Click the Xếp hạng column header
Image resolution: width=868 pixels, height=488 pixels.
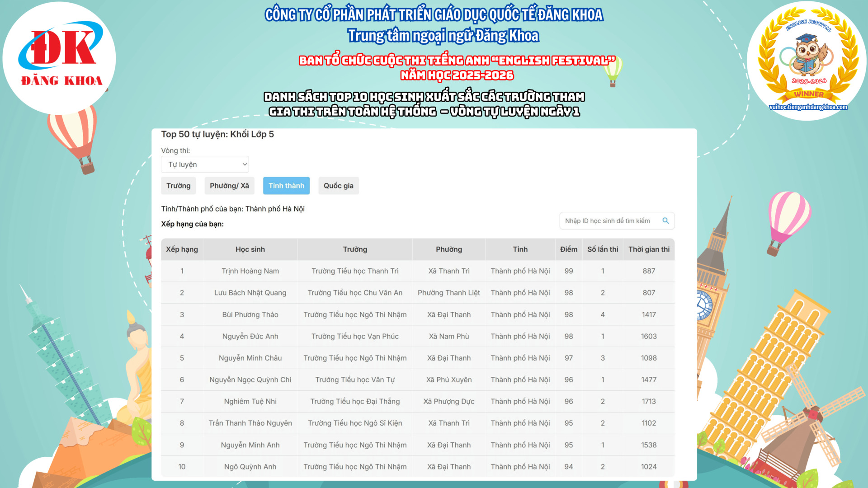pyautogui.click(x=182, y=249)
